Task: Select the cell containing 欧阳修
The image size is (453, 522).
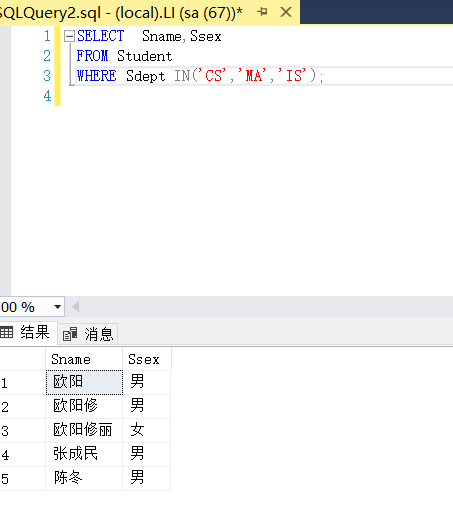Action: coord(84,406)
